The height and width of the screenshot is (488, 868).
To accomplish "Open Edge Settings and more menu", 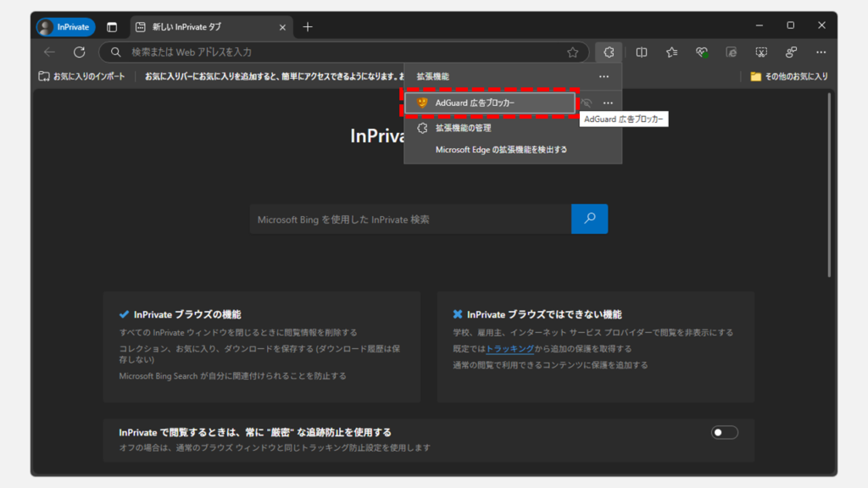I will pos(820,53).
